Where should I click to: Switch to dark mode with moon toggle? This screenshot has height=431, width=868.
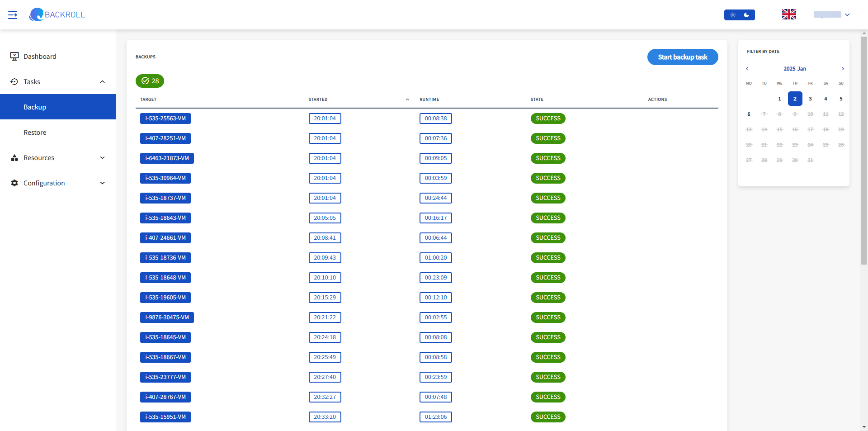(747, 15)
